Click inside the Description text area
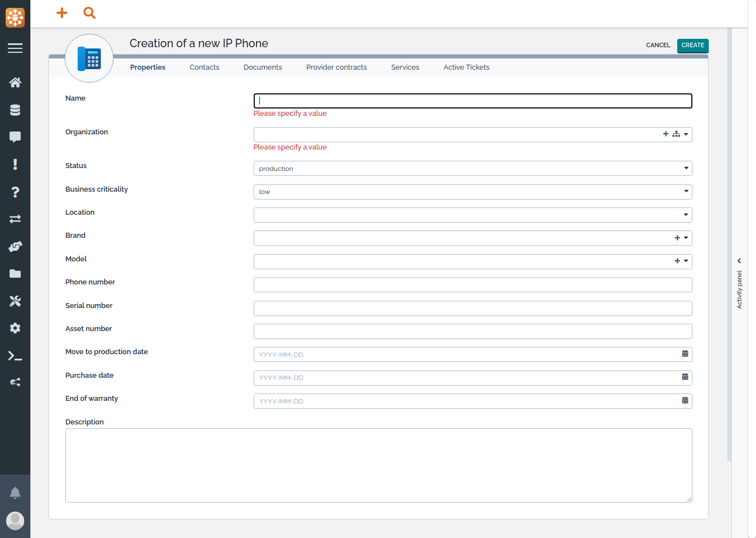 [378, 465]
